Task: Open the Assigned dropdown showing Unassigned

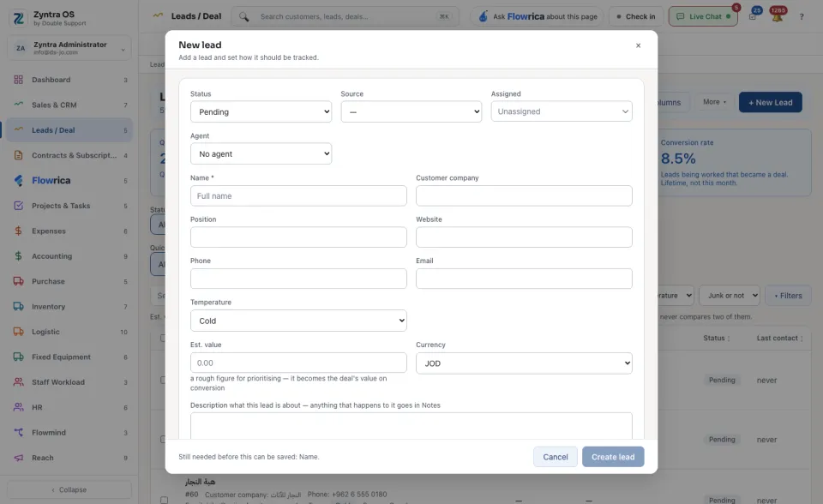Action: click(x=562, y=111)
